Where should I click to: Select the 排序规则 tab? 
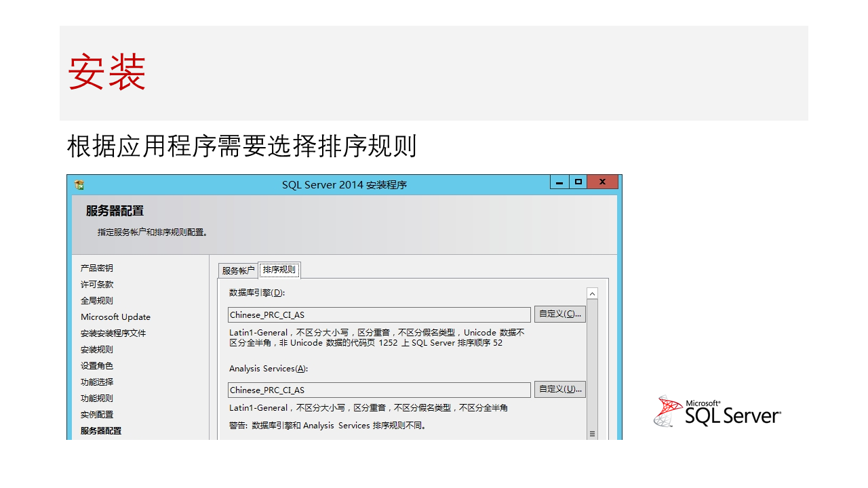click(279, 270)
